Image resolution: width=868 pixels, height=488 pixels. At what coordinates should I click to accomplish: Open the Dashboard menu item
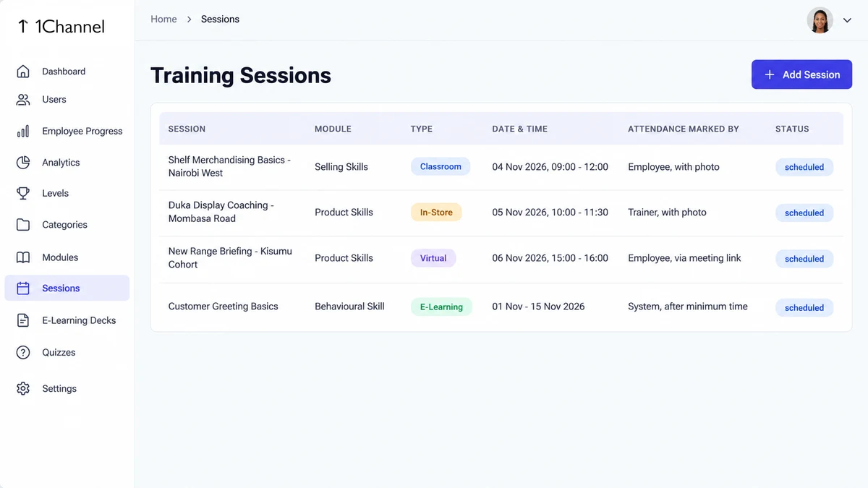click(64, 72)
